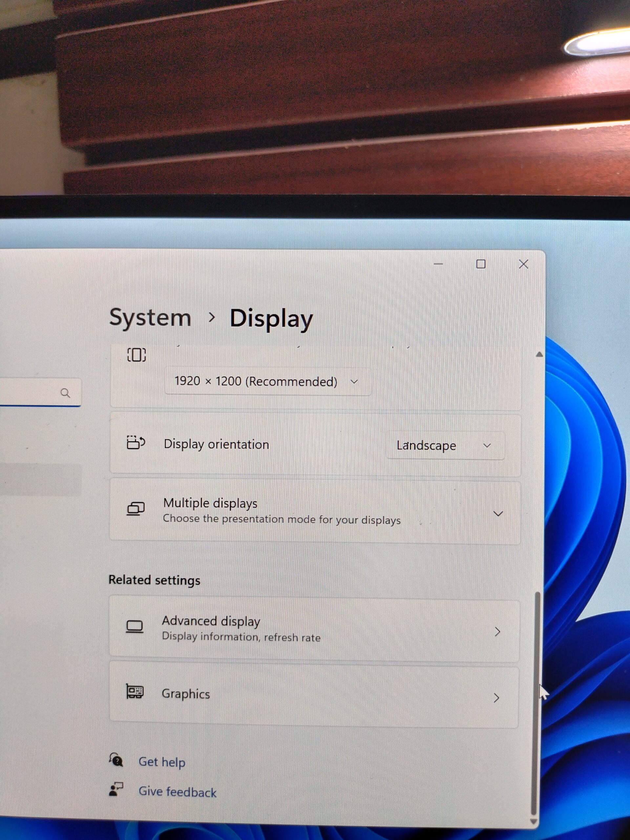Image resolution: width=630 pixels, height=840 pixels.
Task: Click the Advanced display monitor icon
Action: point(135,627)
